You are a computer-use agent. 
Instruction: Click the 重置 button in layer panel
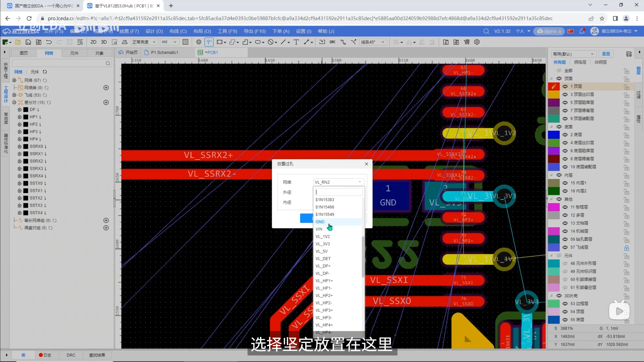click(x=606, y=54)
